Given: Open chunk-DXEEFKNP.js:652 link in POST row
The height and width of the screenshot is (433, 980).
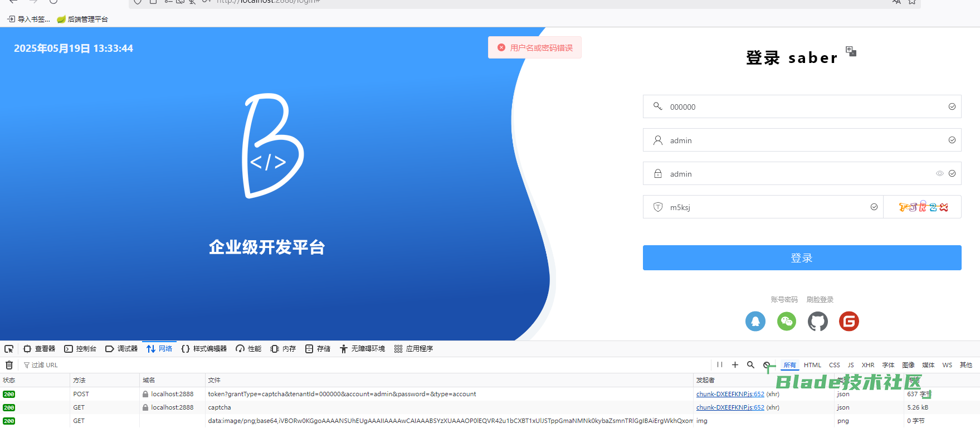Looking at the screenshot, I should click(730, 394).
